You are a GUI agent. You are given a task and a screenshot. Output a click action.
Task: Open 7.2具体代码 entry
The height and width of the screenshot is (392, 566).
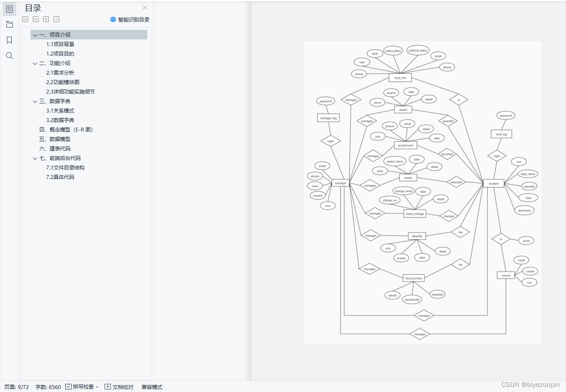tap(60, 177)
